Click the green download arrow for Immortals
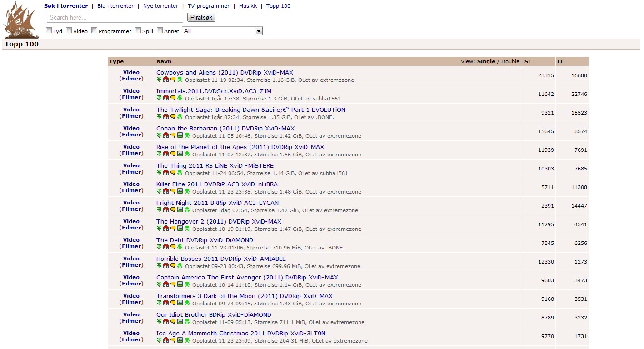644x349 pixels. pyautogui.click(x=159, y=98)
